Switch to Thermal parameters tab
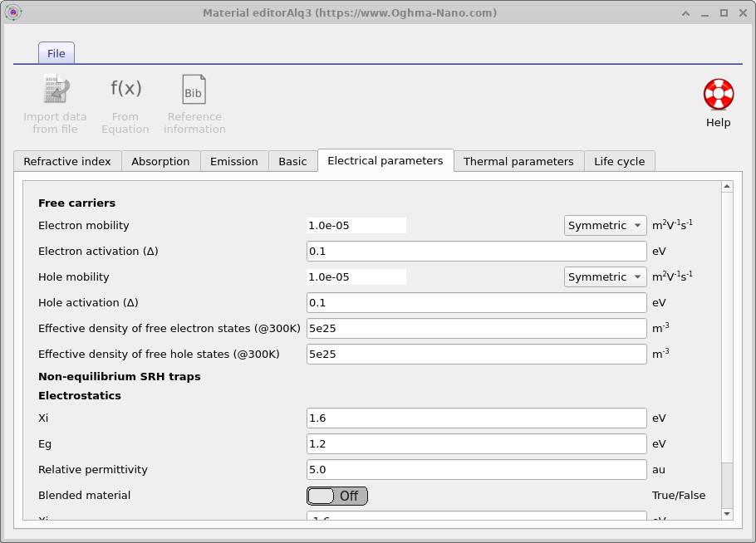Viewport: 756px width, 543px height. tap(518, 161)
